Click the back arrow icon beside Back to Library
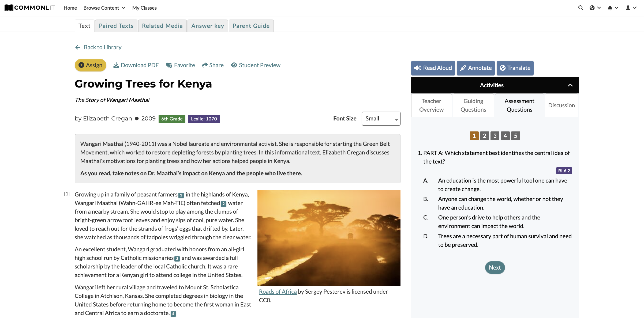The image size is (644, 318). pyautogui.click(x=78, y=47)
